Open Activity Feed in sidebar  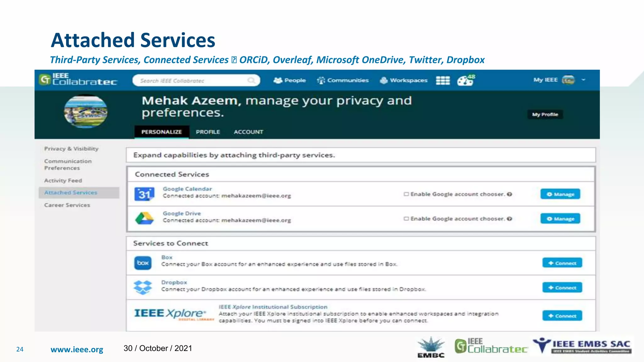[x=63, y=181]
